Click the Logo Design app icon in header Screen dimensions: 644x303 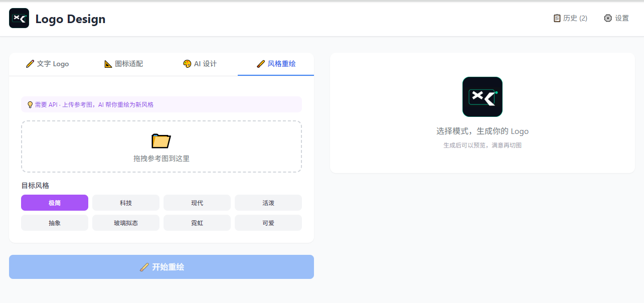19,18
